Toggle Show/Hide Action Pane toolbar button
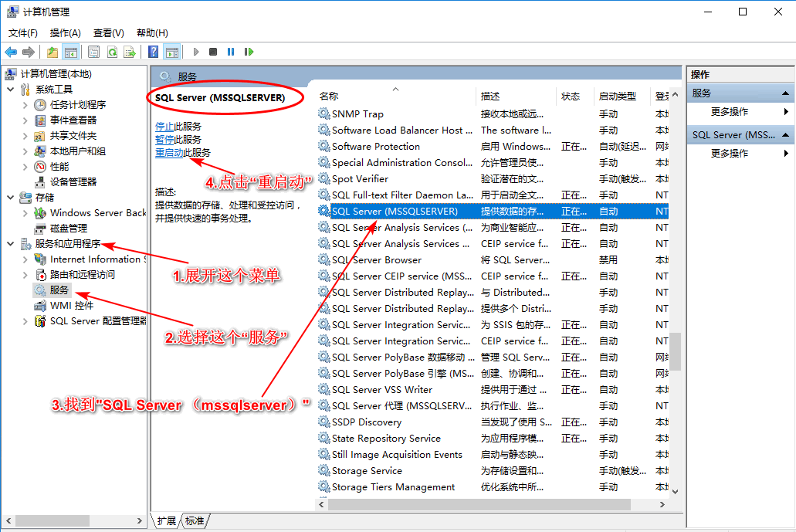The height and width of the screenshot is (532, 796). [171, 52]
